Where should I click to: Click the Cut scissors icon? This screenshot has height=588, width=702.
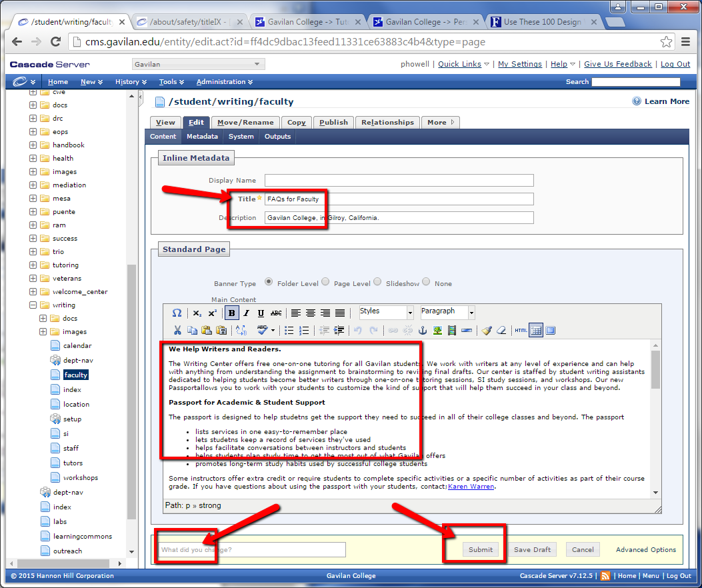[177, 331]
